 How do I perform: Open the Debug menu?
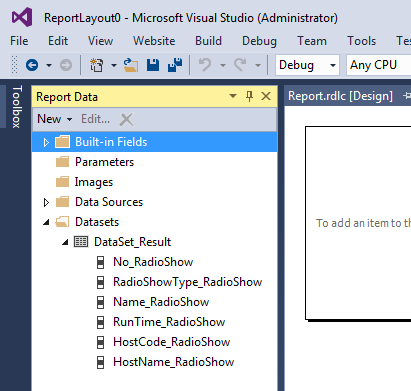(259, 41)
